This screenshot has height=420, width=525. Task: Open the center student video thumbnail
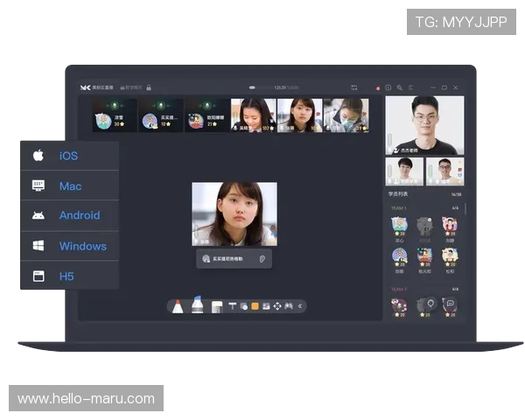[x=234, y=214]
